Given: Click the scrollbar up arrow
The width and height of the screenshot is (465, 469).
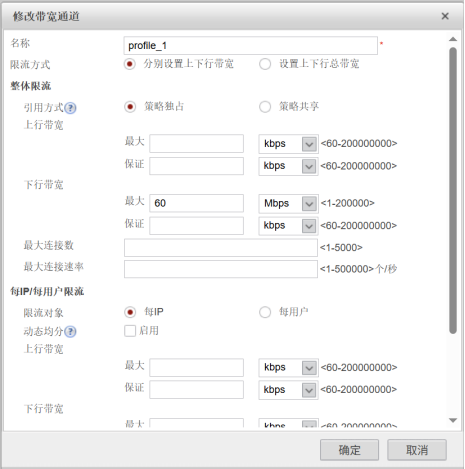Looking at the screenshot, I should [453, 39].
